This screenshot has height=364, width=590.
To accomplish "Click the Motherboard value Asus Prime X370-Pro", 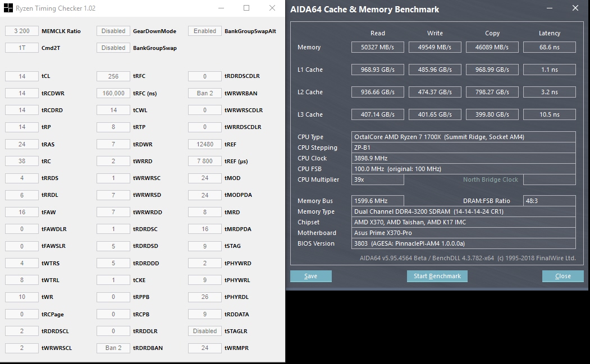I will (463, 233).
